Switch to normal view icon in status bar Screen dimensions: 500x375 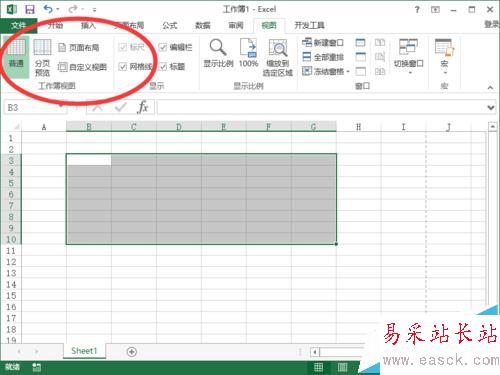tap(318, 367)
